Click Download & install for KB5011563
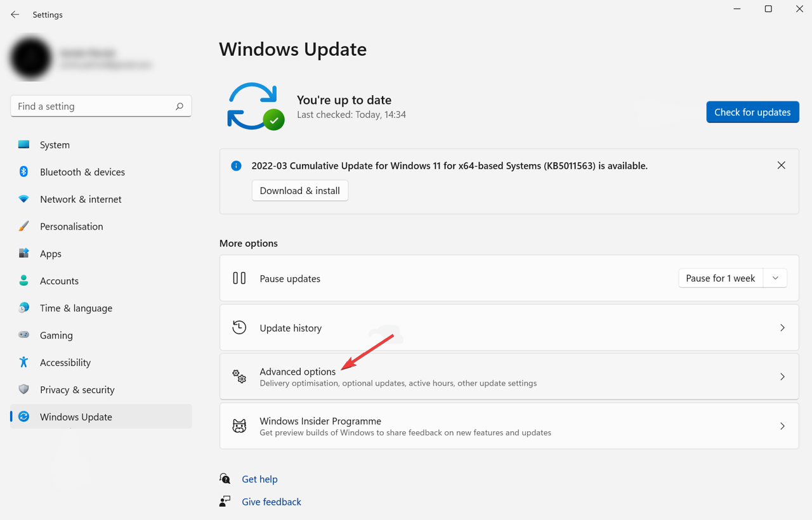 click(x=299, y=190)
